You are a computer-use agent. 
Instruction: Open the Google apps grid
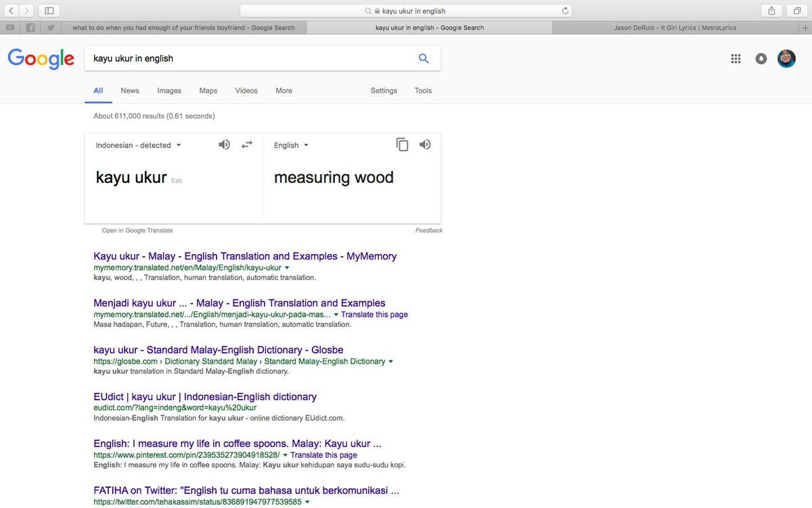pyautogui.click(x=736, y=59)
